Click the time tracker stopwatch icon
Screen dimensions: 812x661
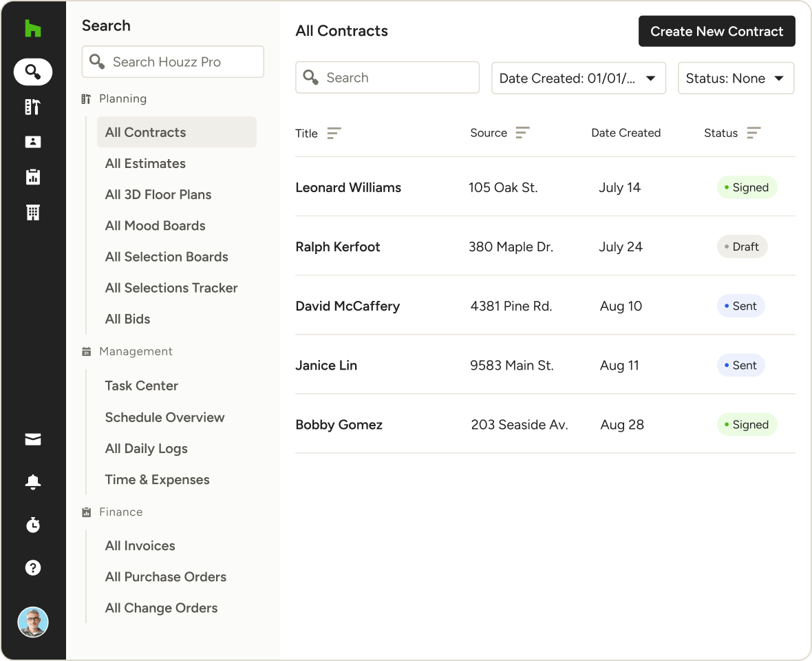coord(33,525)
